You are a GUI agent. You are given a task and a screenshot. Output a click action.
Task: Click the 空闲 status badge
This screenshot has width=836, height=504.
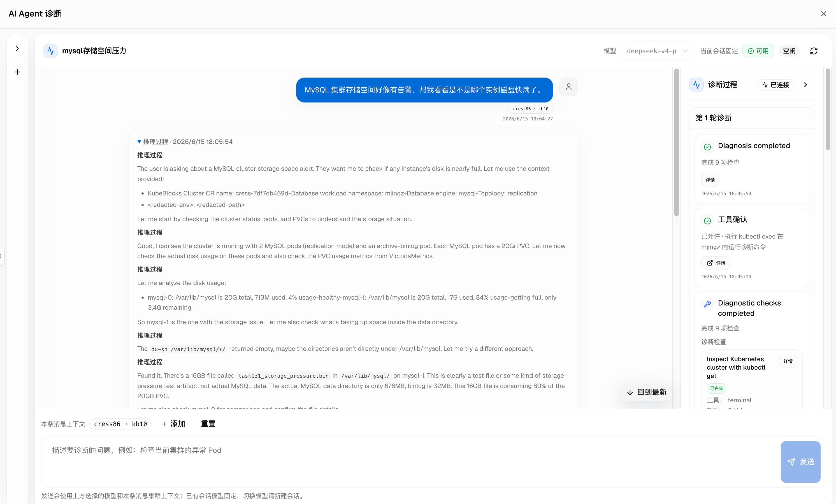coord(789,51)
